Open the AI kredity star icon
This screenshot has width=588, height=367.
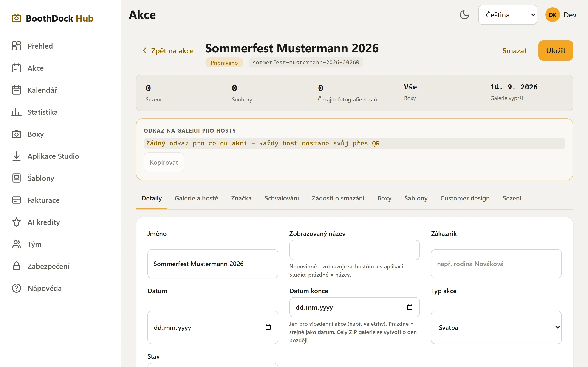coord(16,222)
